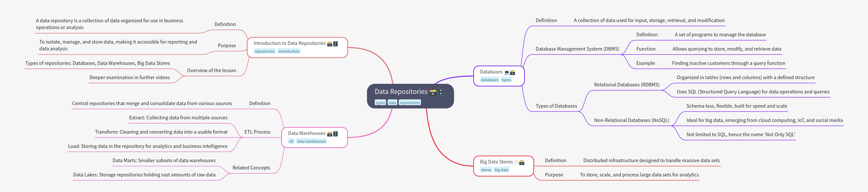The width and height of the screenshot is (868, 192).
Task: Click 'Data Lakes: Storage repositories' text
Action: [x=144, y=175]
